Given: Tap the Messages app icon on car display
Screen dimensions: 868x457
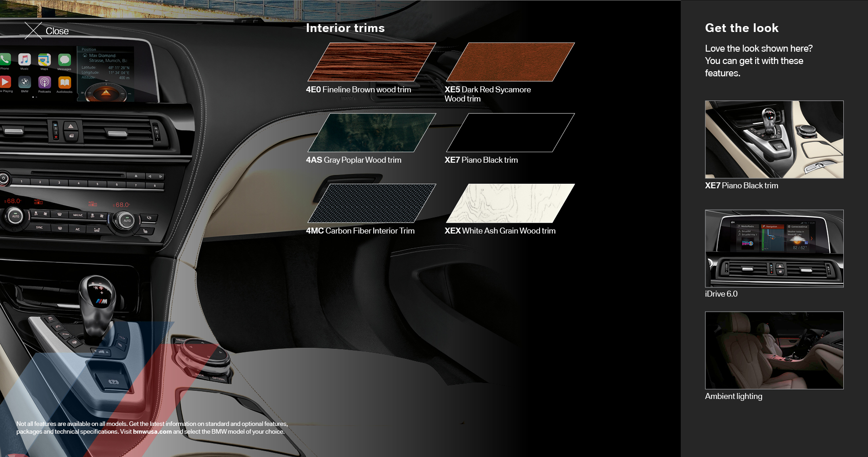Looking at the screenshot, I should (x=64, y=59).
